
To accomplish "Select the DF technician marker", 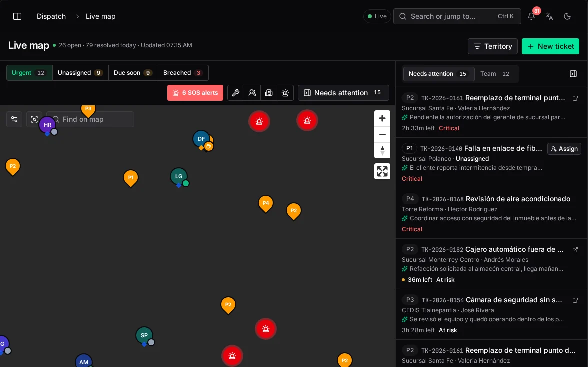I will (201, 139).
